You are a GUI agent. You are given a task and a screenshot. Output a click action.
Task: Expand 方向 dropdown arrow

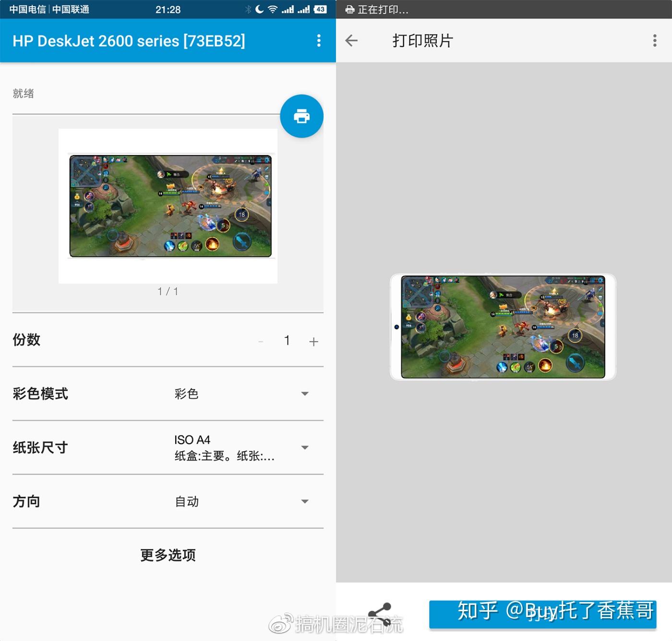(305, 501)
